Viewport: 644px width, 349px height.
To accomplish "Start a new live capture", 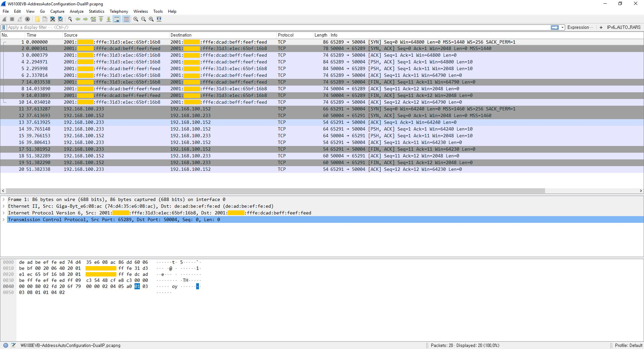I will click(4, 19).
